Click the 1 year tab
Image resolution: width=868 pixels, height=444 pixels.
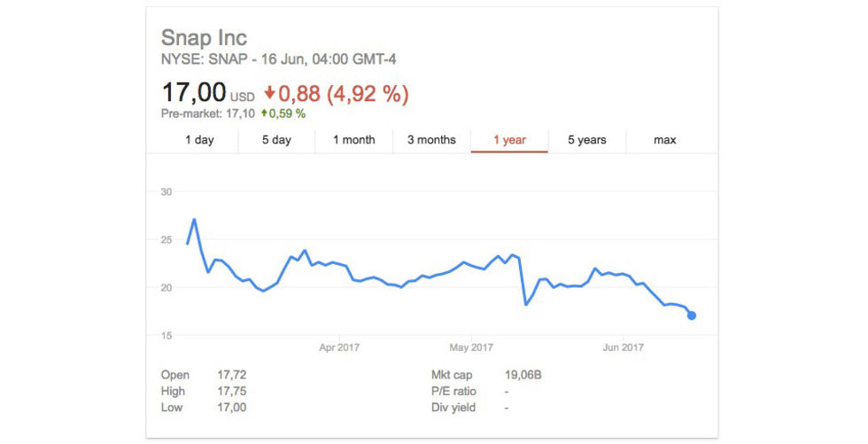(x=509, y=140)
